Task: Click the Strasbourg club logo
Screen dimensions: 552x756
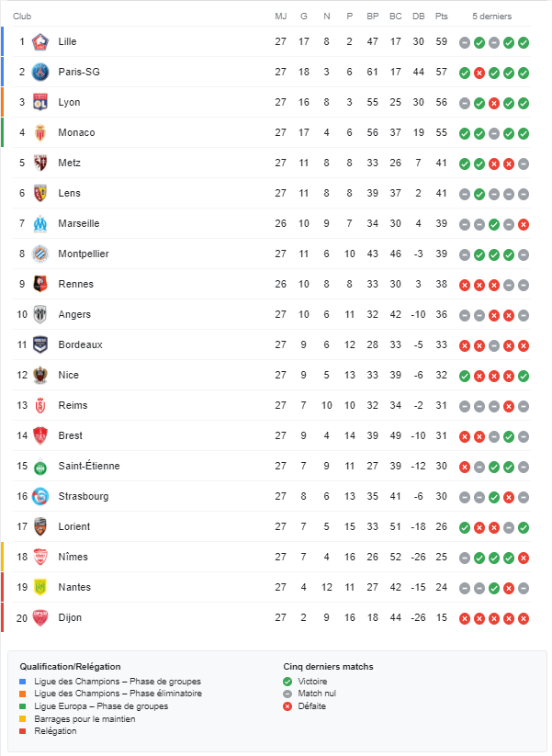Action: click(40, 497)
